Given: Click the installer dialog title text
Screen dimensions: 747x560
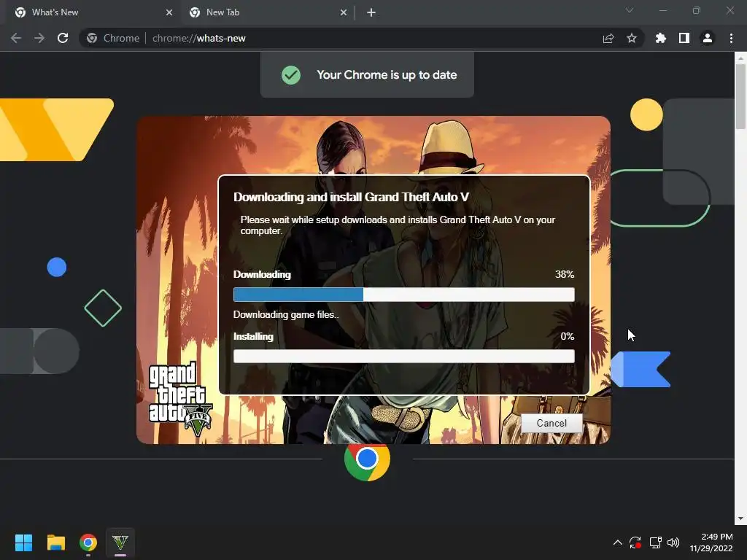Looking at the screenshot, I should tap(351, 197).
